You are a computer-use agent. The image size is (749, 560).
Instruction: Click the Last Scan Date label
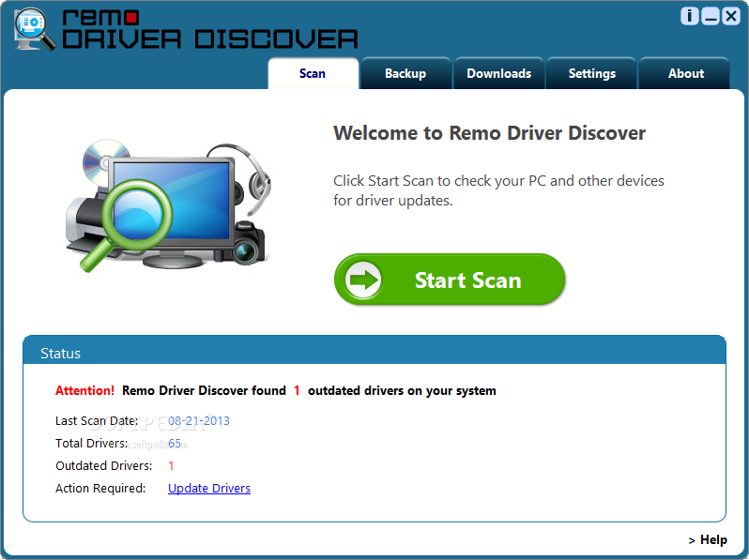tap(97, 420)
